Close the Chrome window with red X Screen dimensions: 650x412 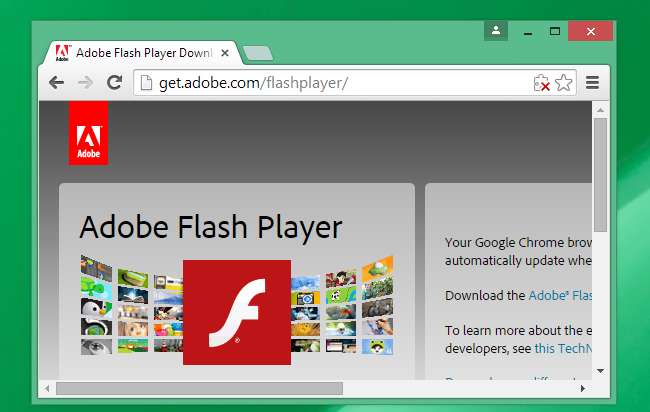click(591, 31)
